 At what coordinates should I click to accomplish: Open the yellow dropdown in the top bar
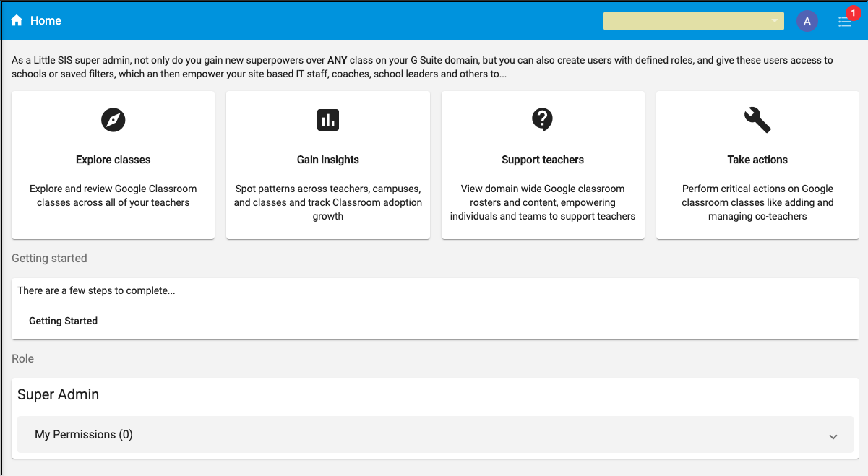pos(694,21)
